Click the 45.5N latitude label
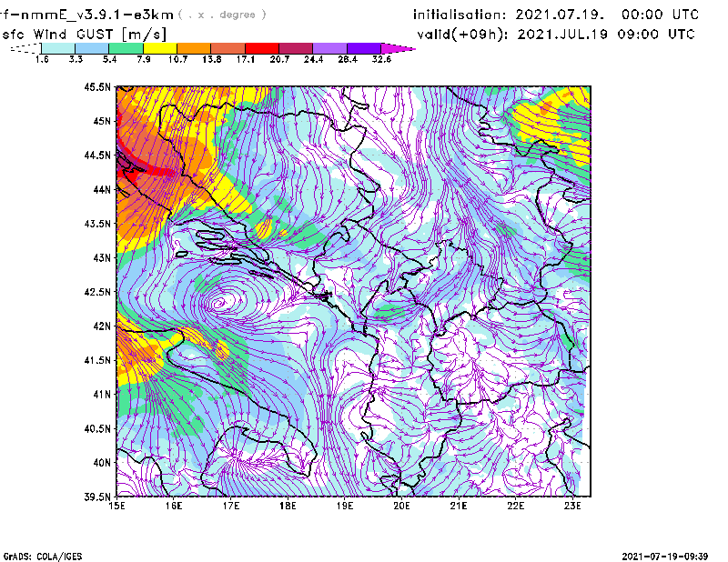Viewport: 728px width, 562px height. pos(97,86)
